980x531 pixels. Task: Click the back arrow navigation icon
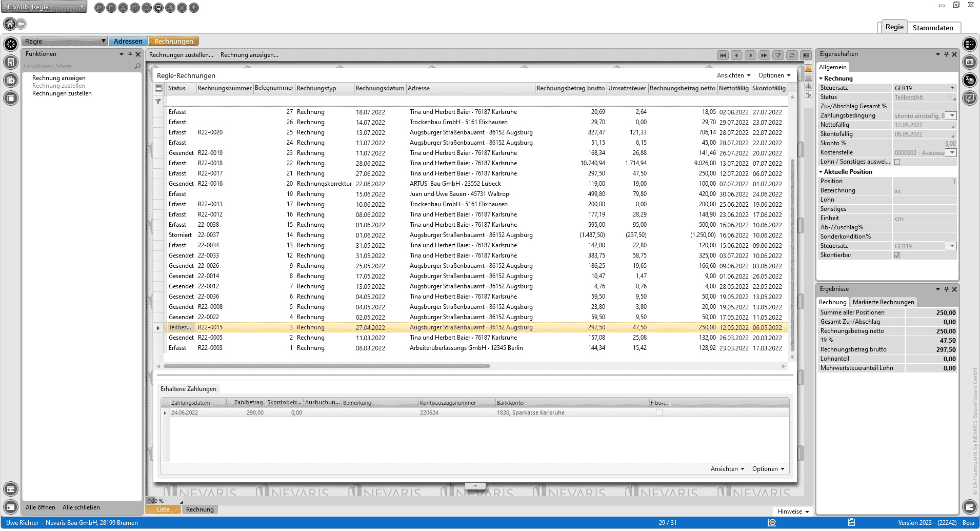[x=22, y=24]
